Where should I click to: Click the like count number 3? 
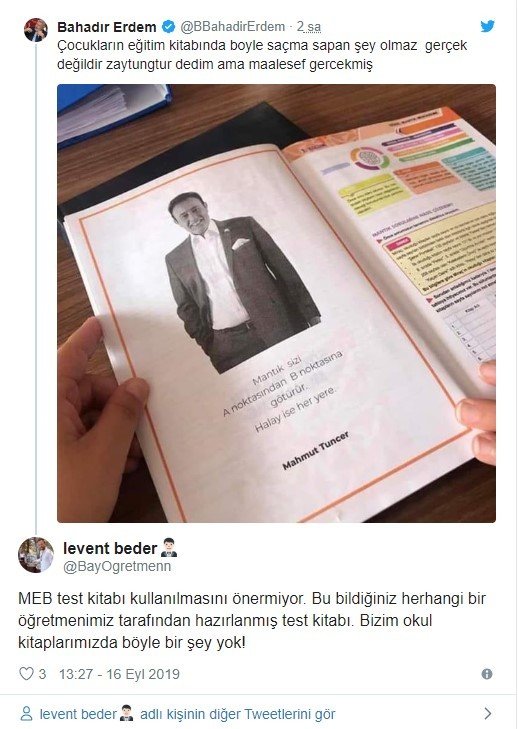coord(42,674)
